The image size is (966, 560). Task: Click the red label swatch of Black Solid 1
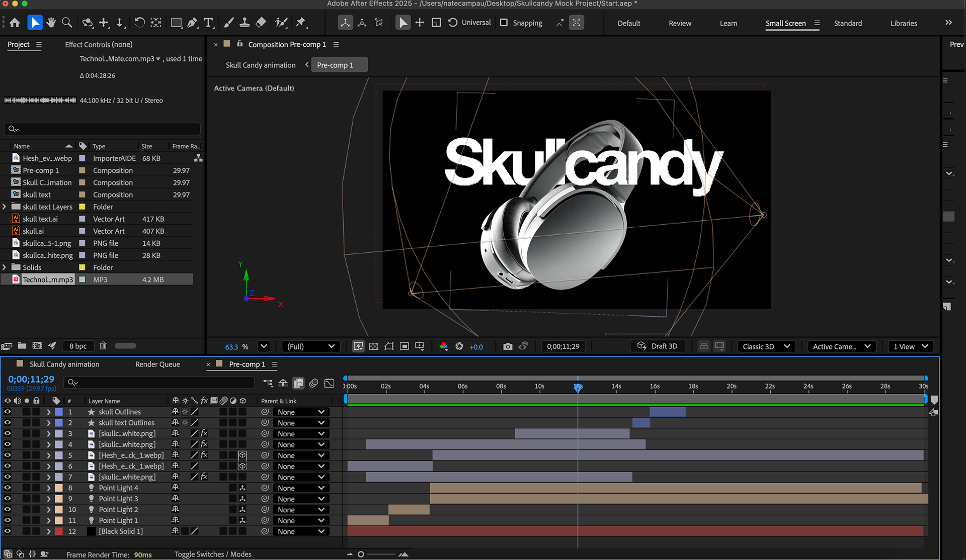(x=59, y=531)
